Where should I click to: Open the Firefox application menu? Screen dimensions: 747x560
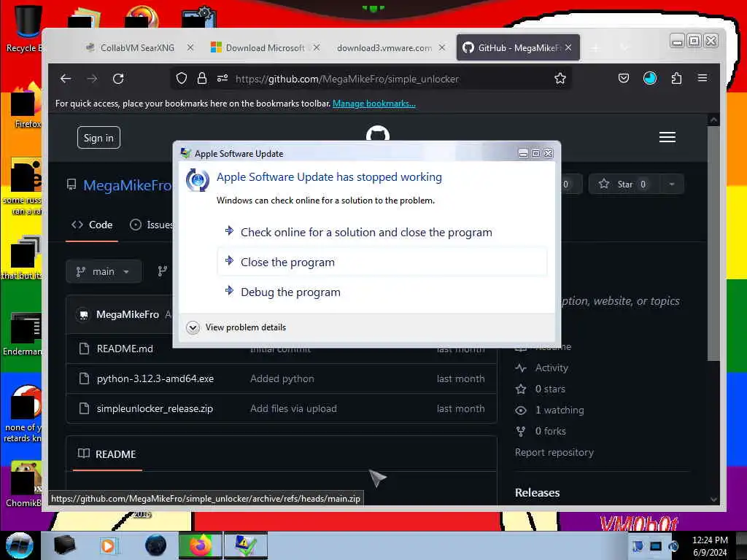pyautogui.click(x=703, y=78)
